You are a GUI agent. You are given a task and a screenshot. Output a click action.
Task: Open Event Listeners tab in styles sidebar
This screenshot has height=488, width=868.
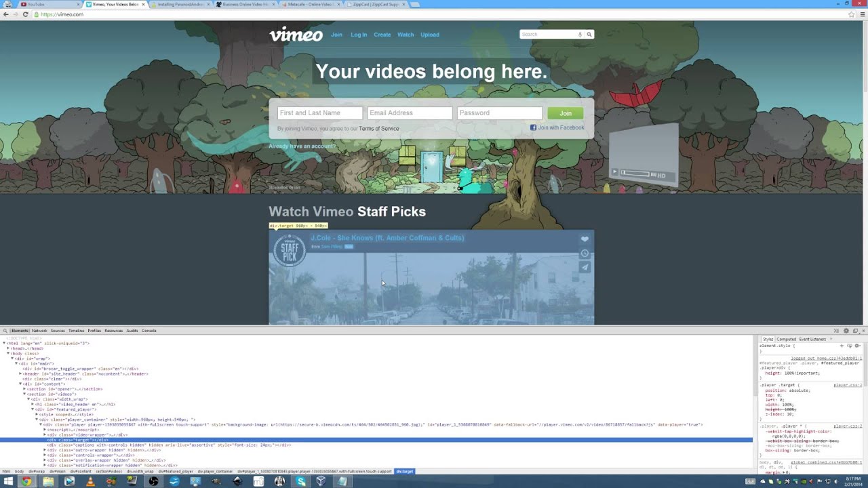tap(812, 339)
